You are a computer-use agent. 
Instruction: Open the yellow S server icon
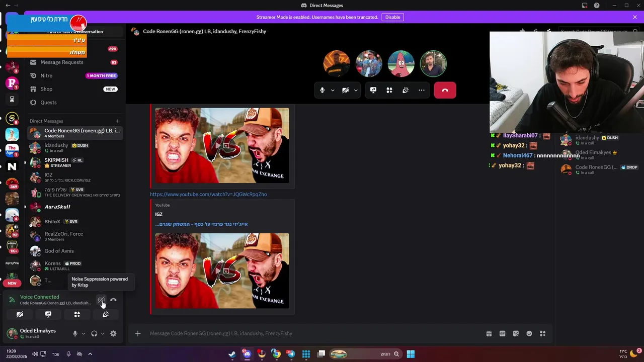(x=12, y=119)
